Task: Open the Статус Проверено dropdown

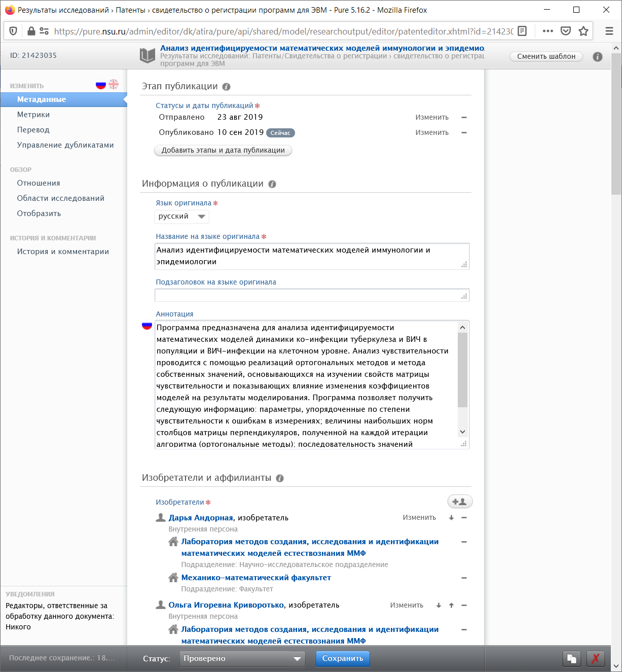Action: point(242,659)
